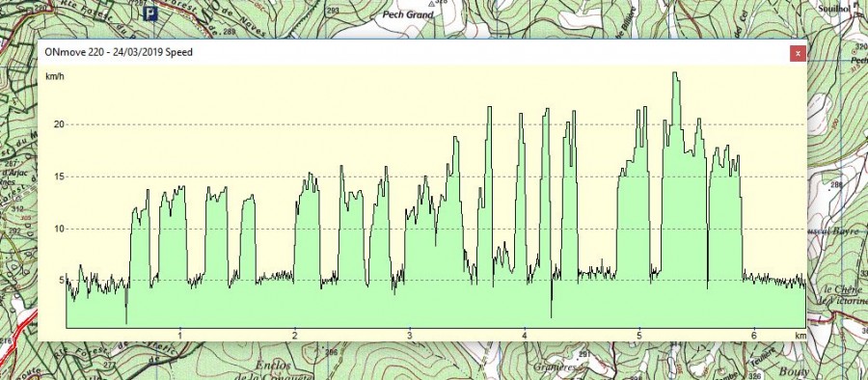Click 'le Chêne de Victorine' map label
This screenshot has width=868, height=380.
[843, 295]
